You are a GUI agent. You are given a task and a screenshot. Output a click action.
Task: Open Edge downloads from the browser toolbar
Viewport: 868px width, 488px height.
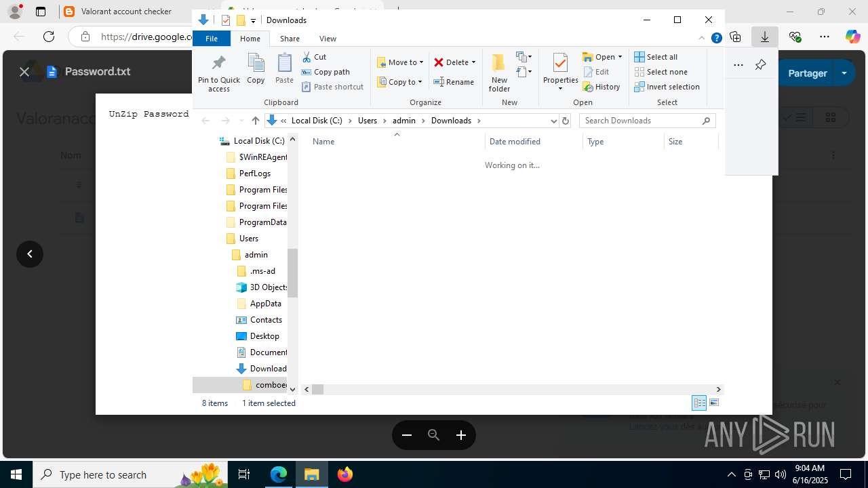click(764, 37)
